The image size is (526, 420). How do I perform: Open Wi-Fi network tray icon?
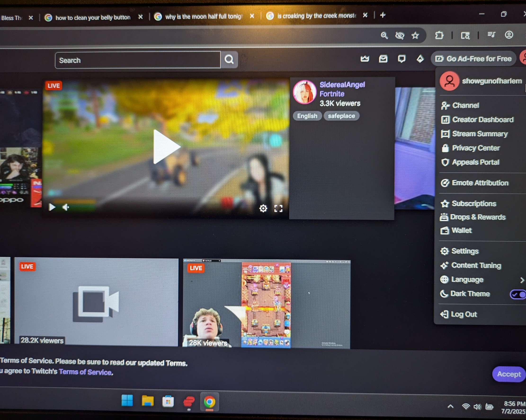pos(466,406)
